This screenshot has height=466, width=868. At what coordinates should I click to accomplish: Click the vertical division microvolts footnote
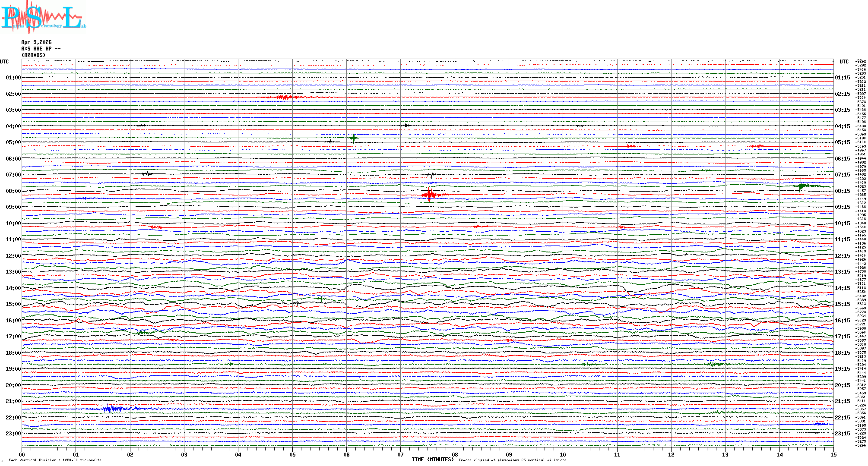[x=55, y=460]
